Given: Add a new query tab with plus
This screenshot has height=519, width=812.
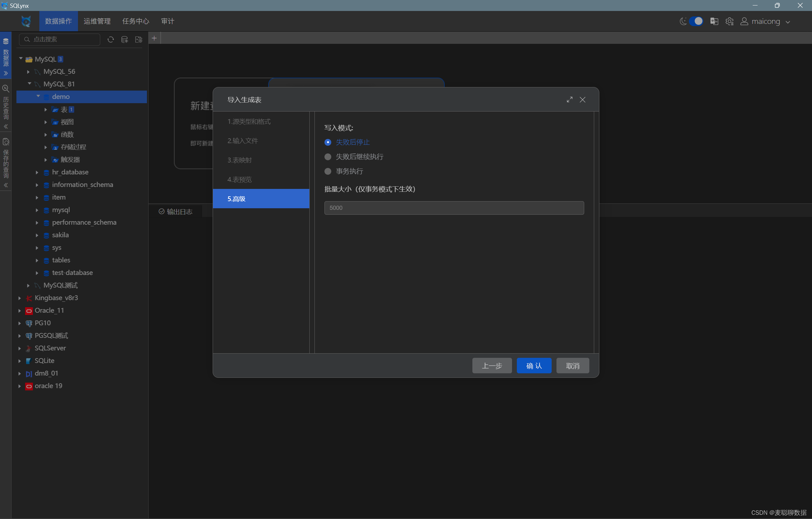Looking at the screenshot, I should click(x=154, y=38).
